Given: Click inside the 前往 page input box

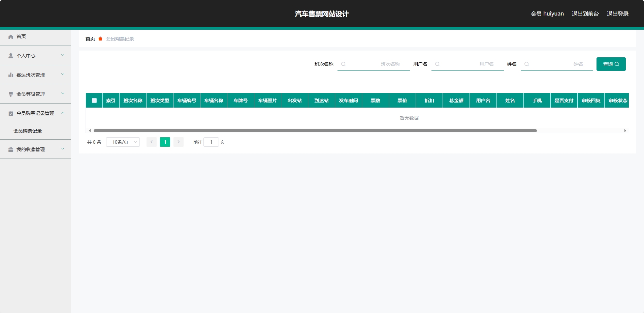Looking at the screenshot, I should [211, 142].
